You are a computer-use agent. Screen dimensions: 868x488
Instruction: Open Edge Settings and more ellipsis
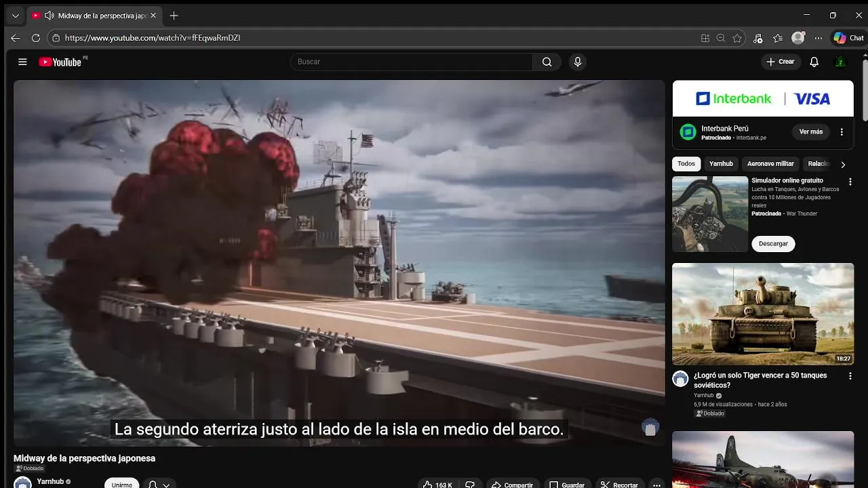pyautogui.click(x=818, y=38)
